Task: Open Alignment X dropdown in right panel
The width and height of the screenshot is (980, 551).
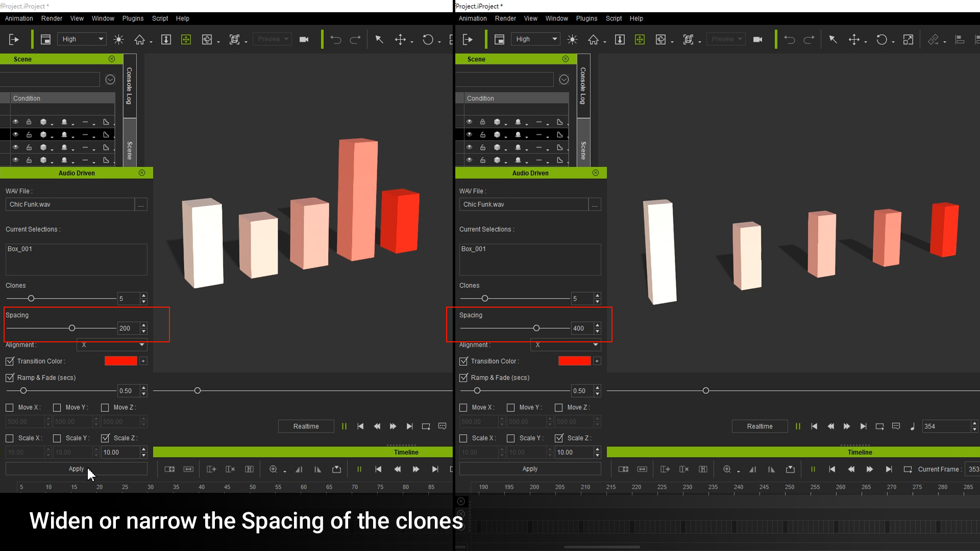Action: click(x=566, y=345)
